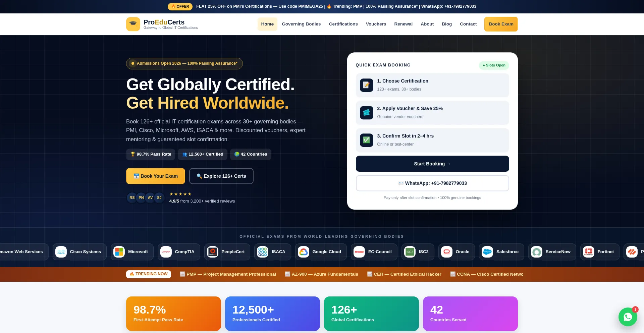
Task: Click the Slots Open status badge
Action: pos(494,65)
